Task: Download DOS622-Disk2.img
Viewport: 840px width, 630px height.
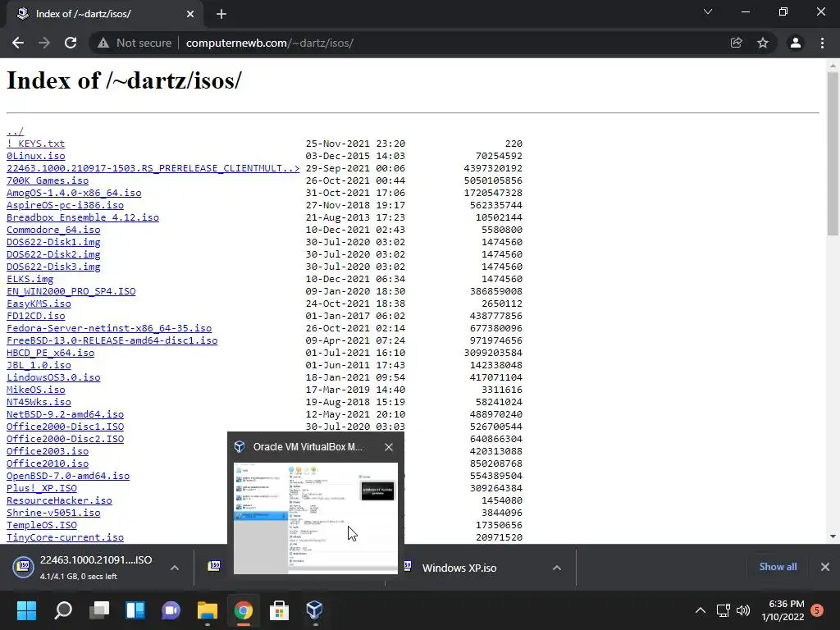Action: click(x=53, y=254)
